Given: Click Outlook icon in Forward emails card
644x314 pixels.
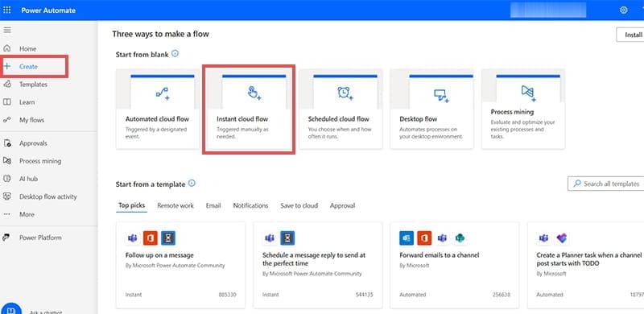Looking at the screenshot, I should [x=407, y=238].
